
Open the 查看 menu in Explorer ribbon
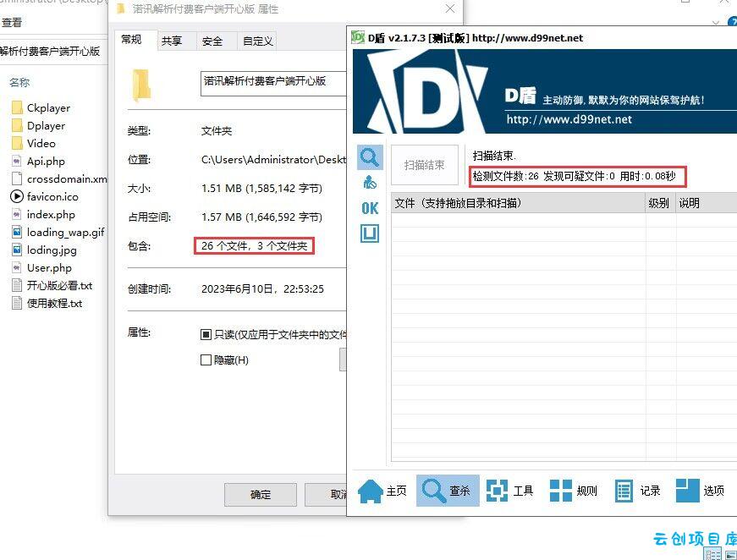12,22
